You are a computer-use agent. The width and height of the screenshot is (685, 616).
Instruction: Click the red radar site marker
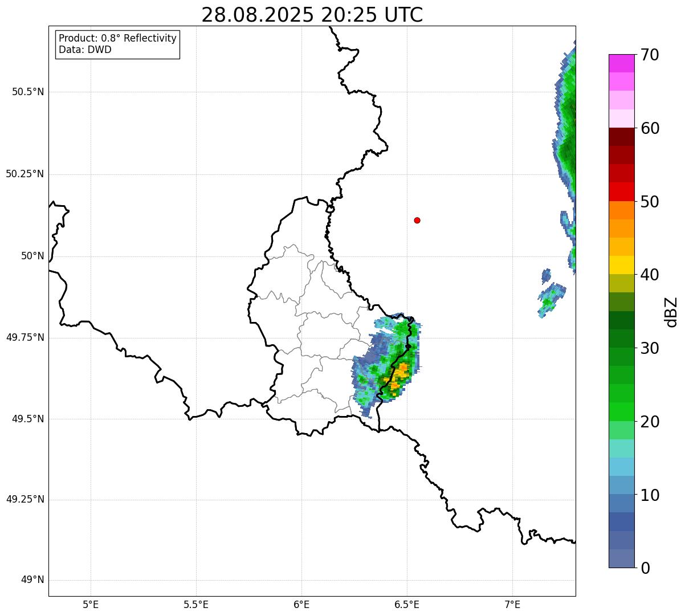[x=417, y=220]
